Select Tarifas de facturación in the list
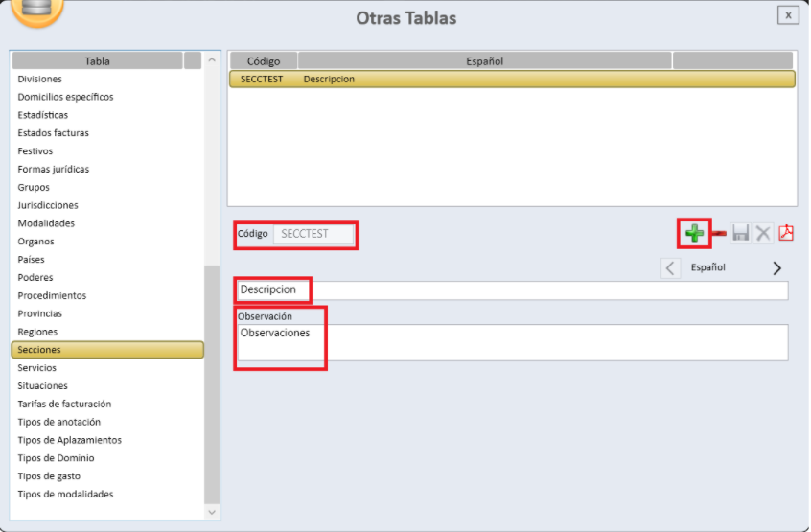This screenshot has height=532, width=811. (x=64, y=405)
